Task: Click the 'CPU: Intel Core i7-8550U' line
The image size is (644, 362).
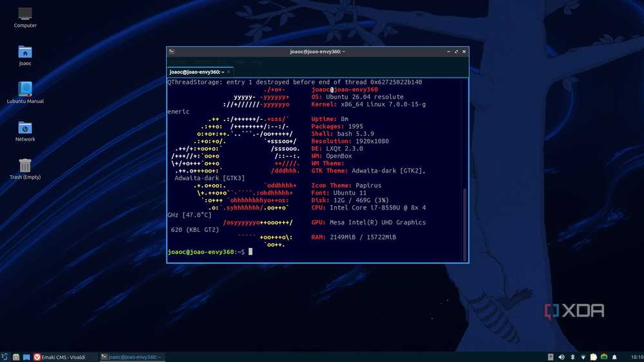Action: click(x=368, y=208)
